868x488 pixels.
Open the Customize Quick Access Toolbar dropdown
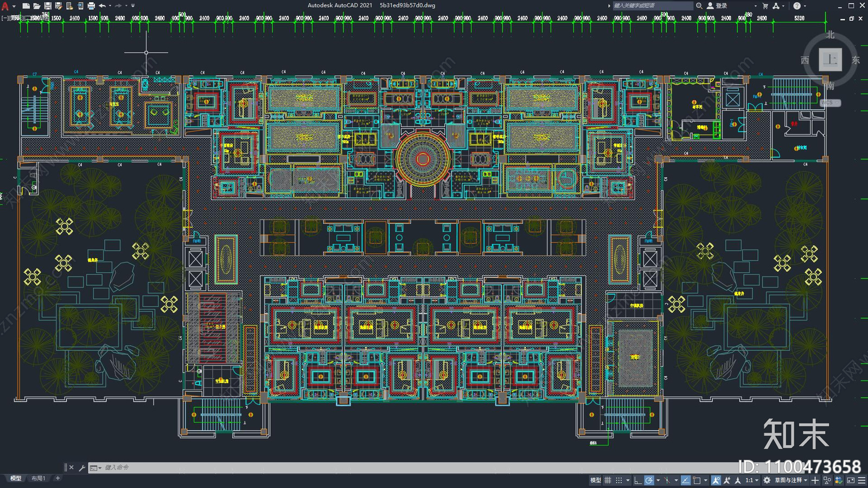coord(133,6)
